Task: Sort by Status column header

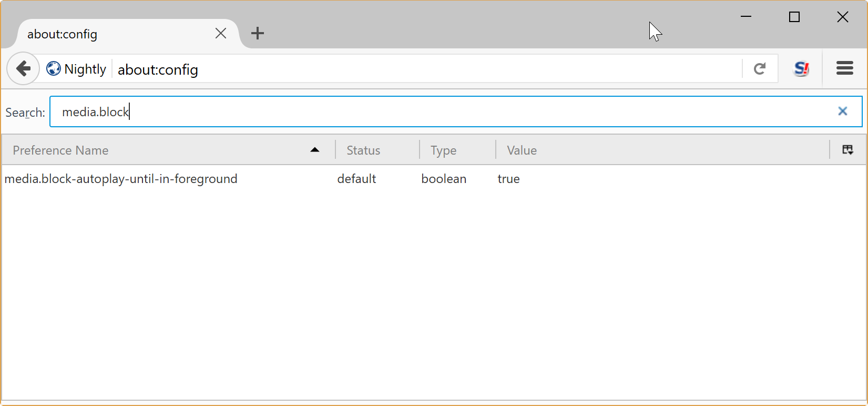Action: tap(377, 150)
